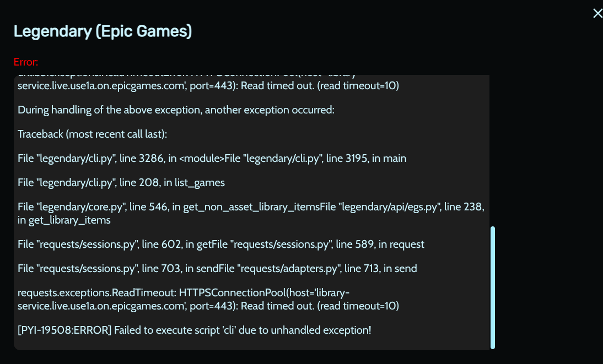This screenshot has height=364, width=603.
Task: Click the "During handling of the above exception" line
Action: (176, 110)
